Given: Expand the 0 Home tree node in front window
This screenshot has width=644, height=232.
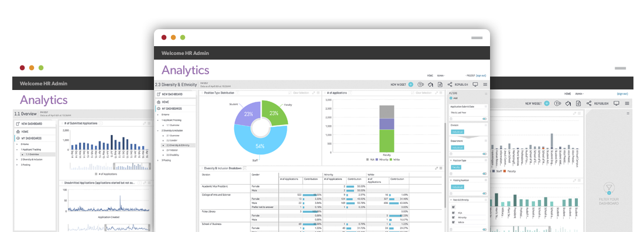Looking at the screenshot, I should [x=157, y=115].
